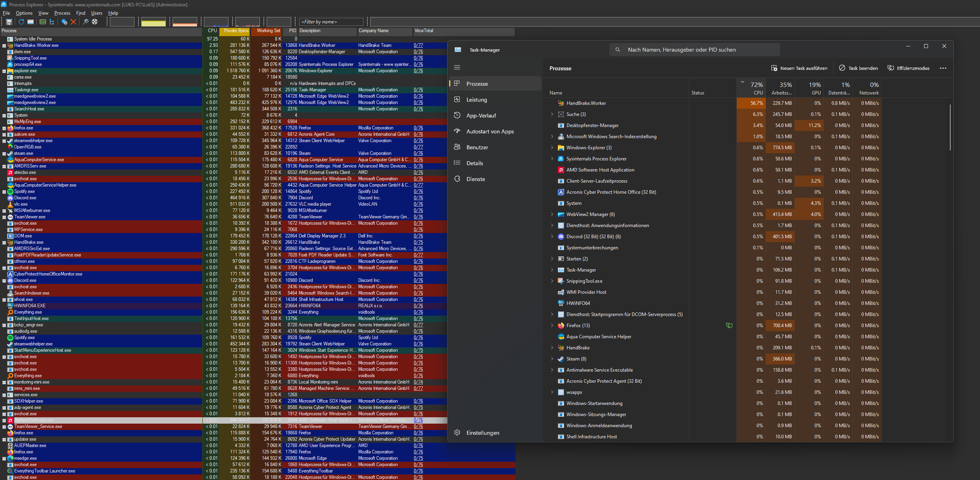Click Discord icon in Task-Manager process list
Image resolution: width=980 pixels, height=480 pixels.
561,237
